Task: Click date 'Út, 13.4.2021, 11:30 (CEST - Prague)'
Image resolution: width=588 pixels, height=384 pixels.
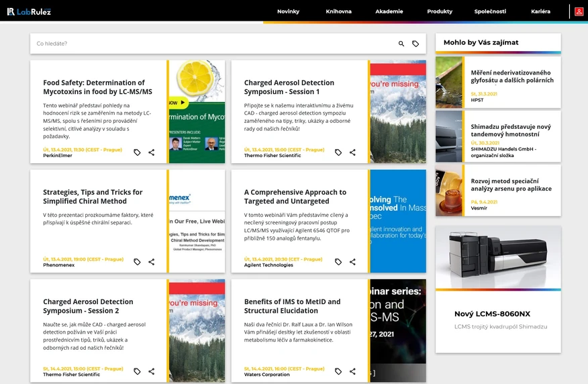Action: click(83, 150)
